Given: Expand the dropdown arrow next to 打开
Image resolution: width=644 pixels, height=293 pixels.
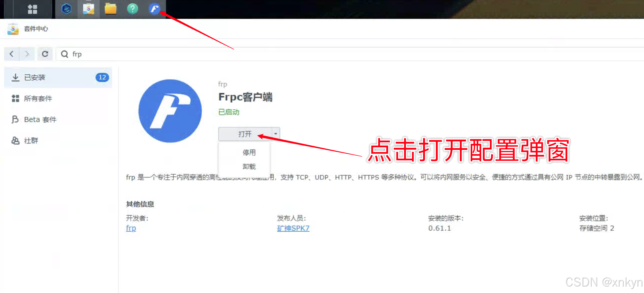Looking at the screenshot, I should pos(275,133).
